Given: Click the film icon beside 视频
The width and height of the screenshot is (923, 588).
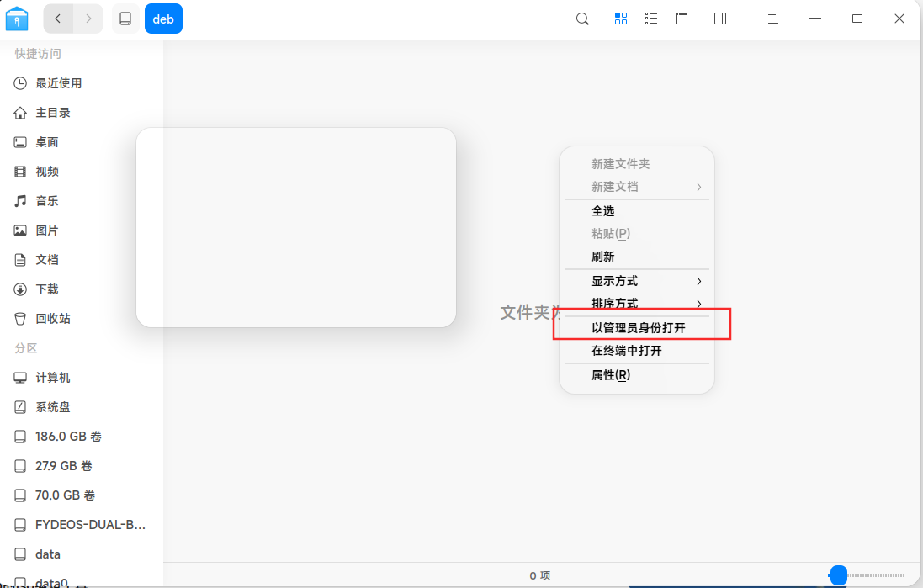Looking at the screenshot, I should (20, 172).
